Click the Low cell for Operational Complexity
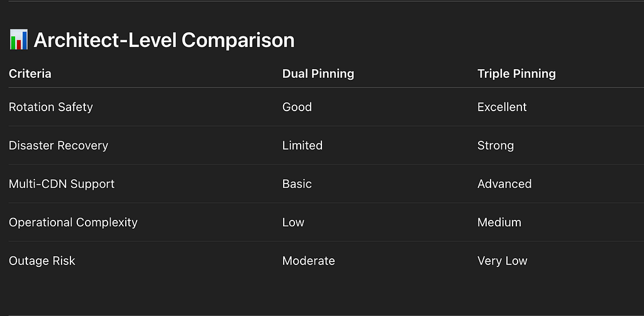The image size is (644, 316). click(293, 222)
